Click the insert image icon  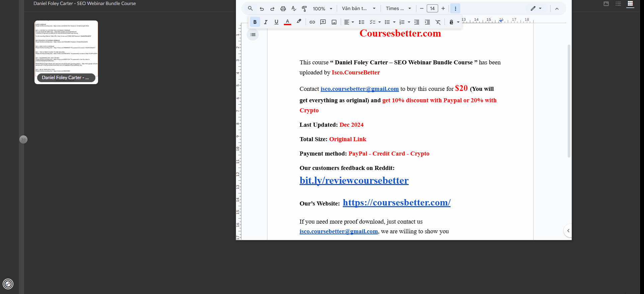pos(334,22)
